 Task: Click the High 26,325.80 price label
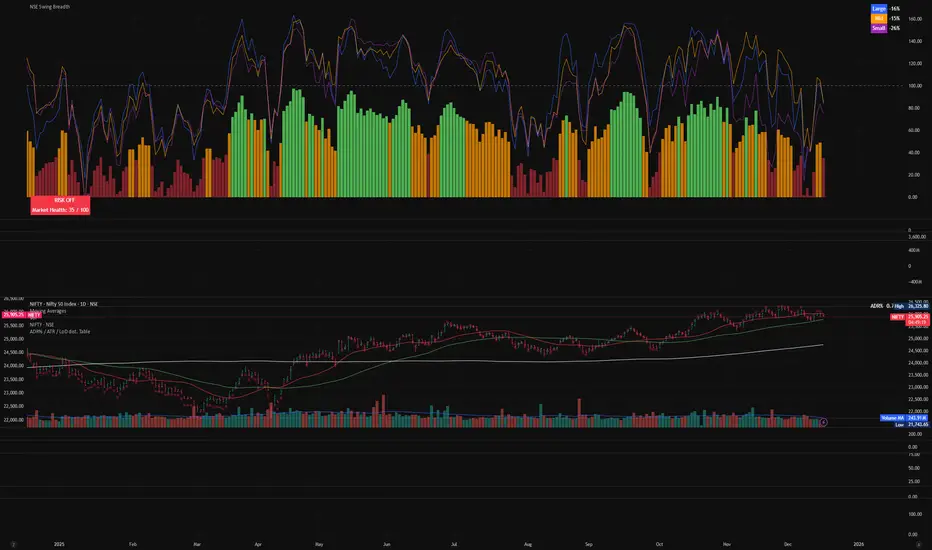(911, 306)
